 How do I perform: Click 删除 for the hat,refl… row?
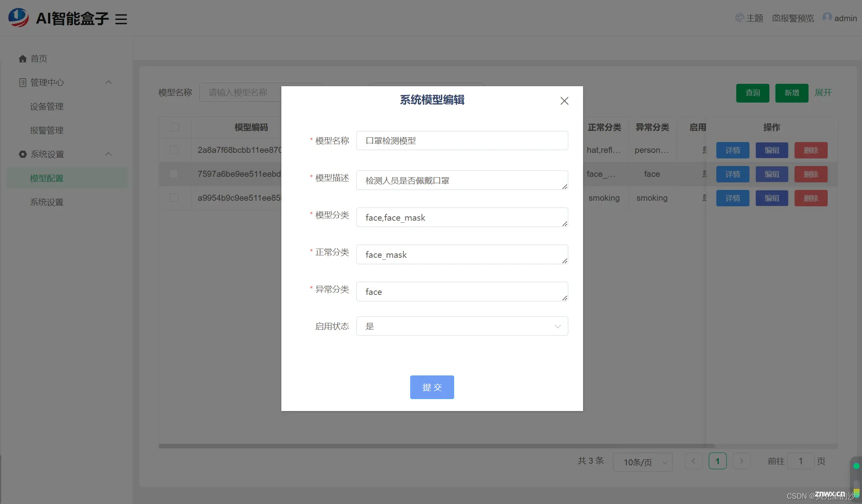811,150
